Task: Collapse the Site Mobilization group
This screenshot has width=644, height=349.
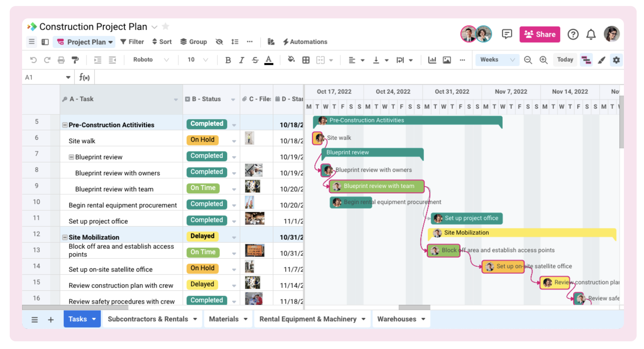Action: (65, 237)
